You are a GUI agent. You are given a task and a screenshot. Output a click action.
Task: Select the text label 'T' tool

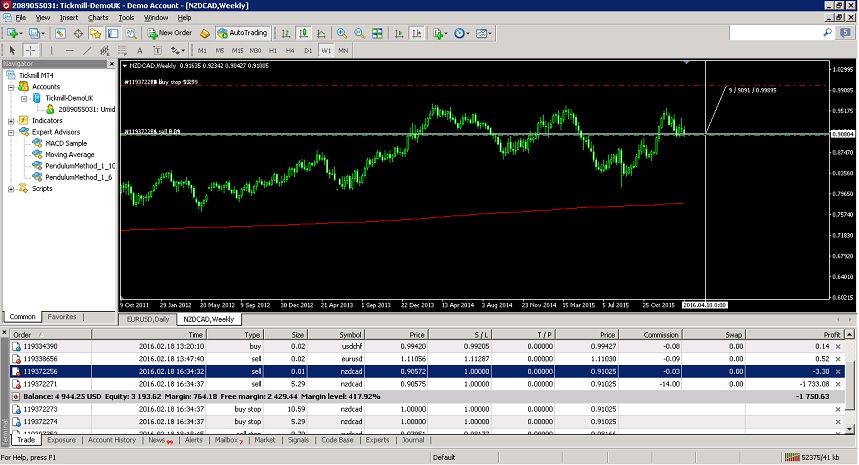click(157, 50)
